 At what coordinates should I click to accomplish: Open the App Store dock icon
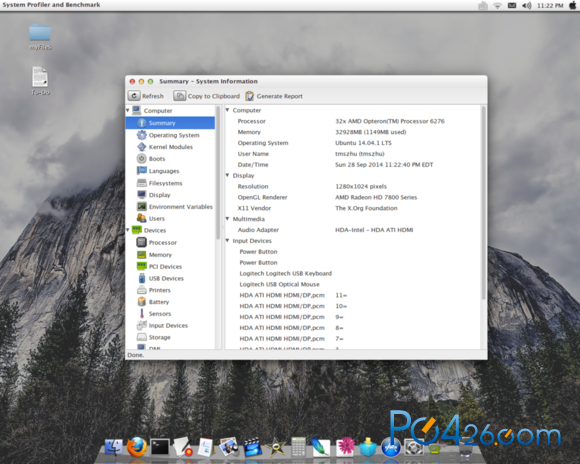click(391, 447)
